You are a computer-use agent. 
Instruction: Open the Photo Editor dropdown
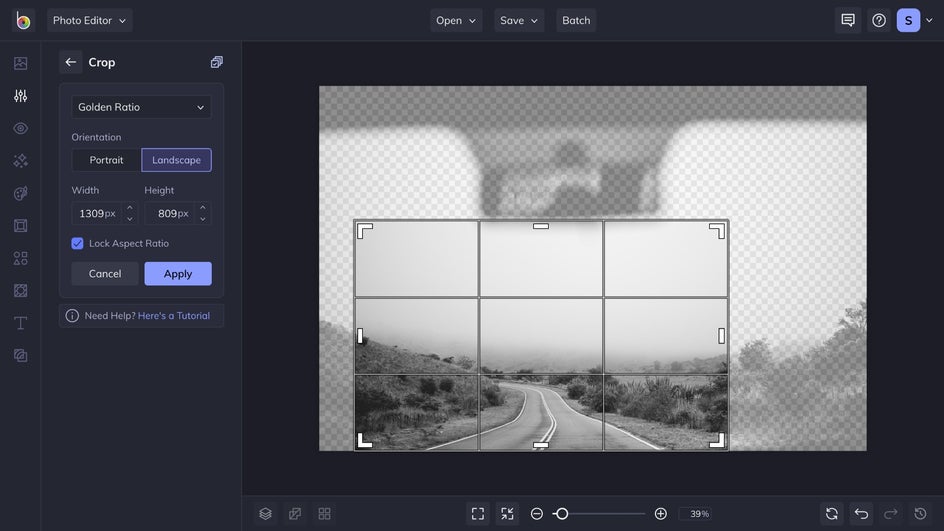pos(90,20)
